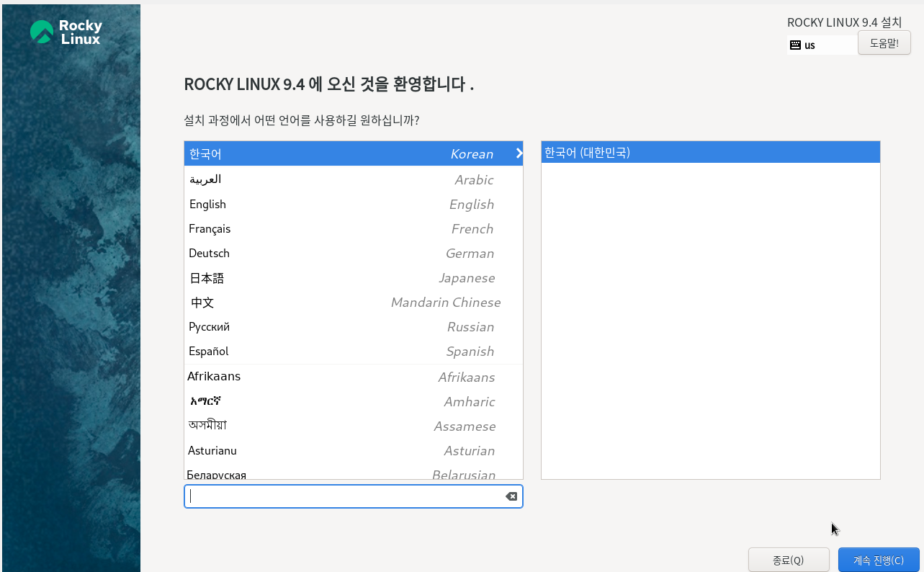Select the 한국어 Korean language row
Image resolution: width=924 pixels, height=572 pixels.
(x=353, y=153)
